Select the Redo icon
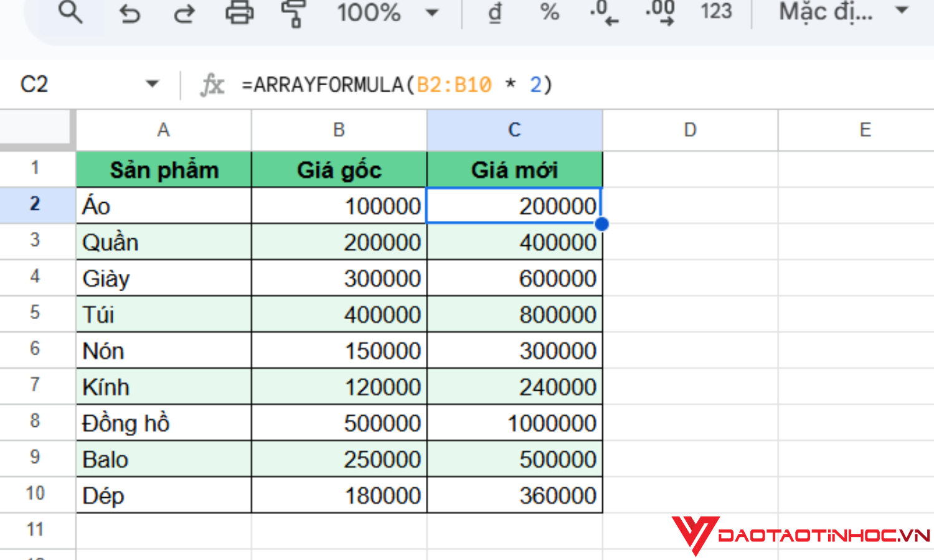The image size is (934, 560). pos(184,14)
